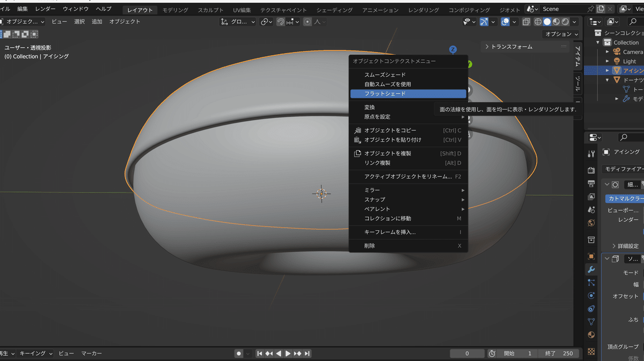
Task: Open the Object Constraints properties tab
Action: pyautogui.click(x=591, y=309)
